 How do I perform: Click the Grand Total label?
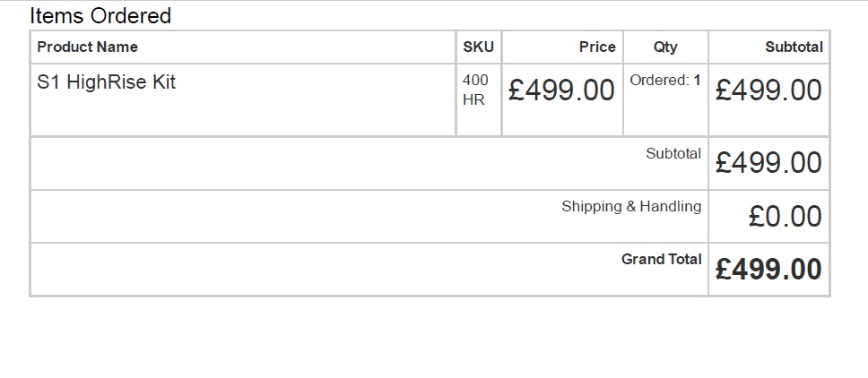coord(661,259)
